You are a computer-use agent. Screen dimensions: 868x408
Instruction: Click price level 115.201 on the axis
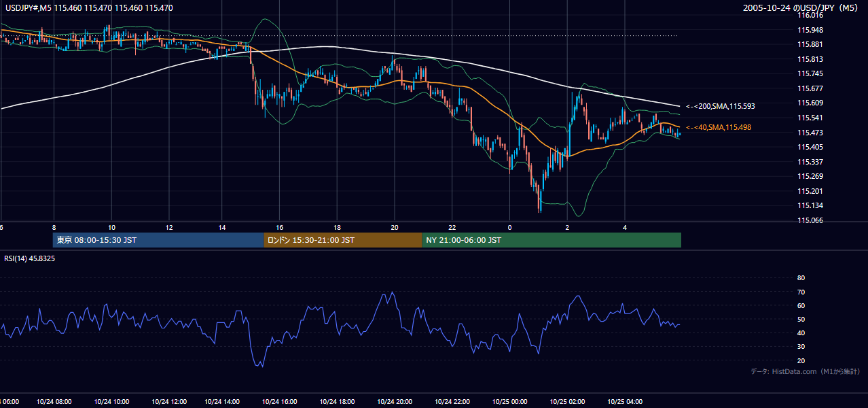point(810,191)
